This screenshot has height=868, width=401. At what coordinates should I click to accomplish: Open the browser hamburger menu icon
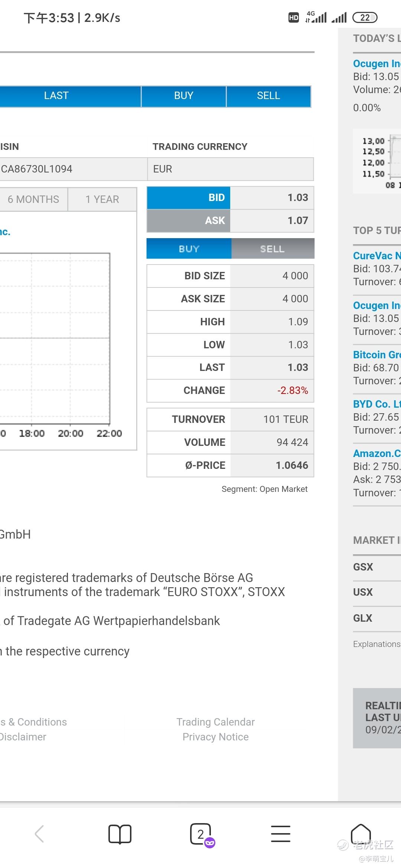click(x=281, y=834)
